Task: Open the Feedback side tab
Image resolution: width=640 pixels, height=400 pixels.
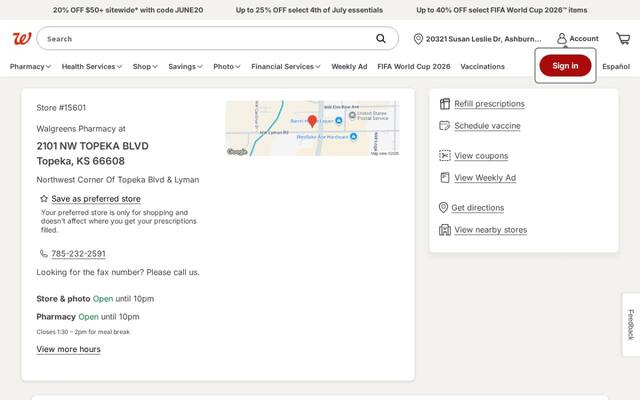Action: (x=631, y=324)
